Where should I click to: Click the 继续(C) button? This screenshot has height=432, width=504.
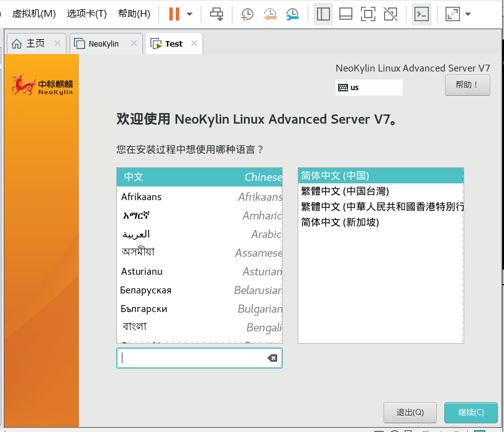pos(471,412)
